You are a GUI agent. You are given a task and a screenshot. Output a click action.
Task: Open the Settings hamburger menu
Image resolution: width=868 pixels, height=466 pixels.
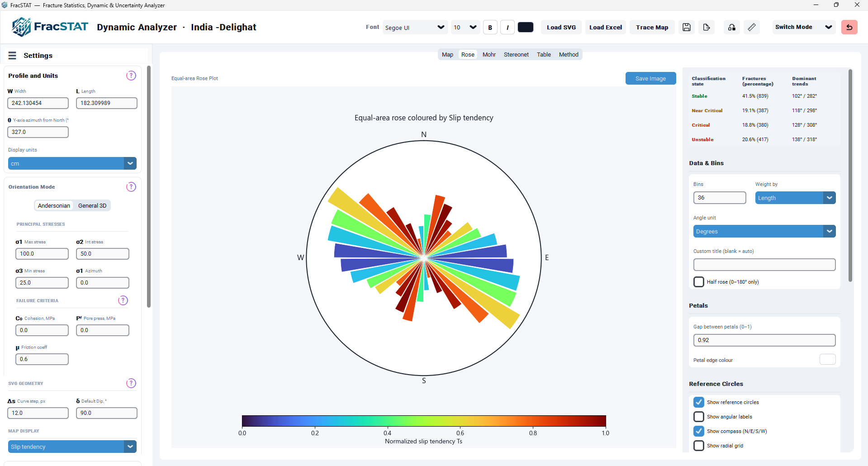coord(12,55)
